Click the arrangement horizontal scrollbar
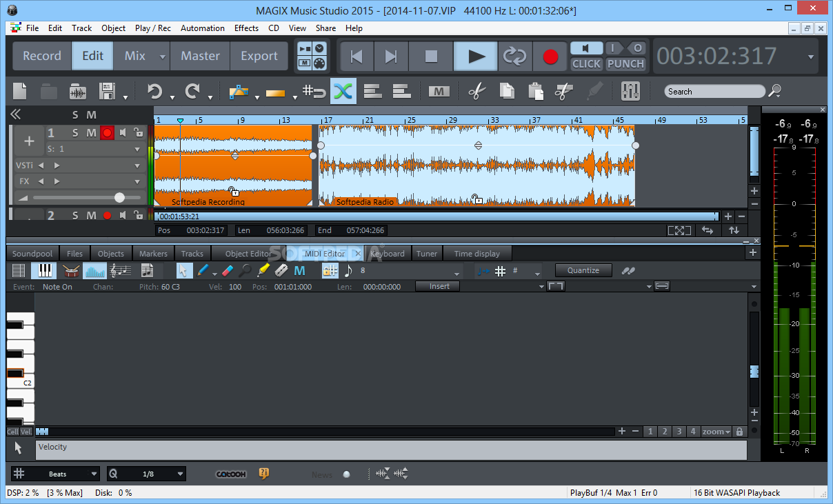The width and height of the screenshot is (833, 504). (x=437, y=216)
